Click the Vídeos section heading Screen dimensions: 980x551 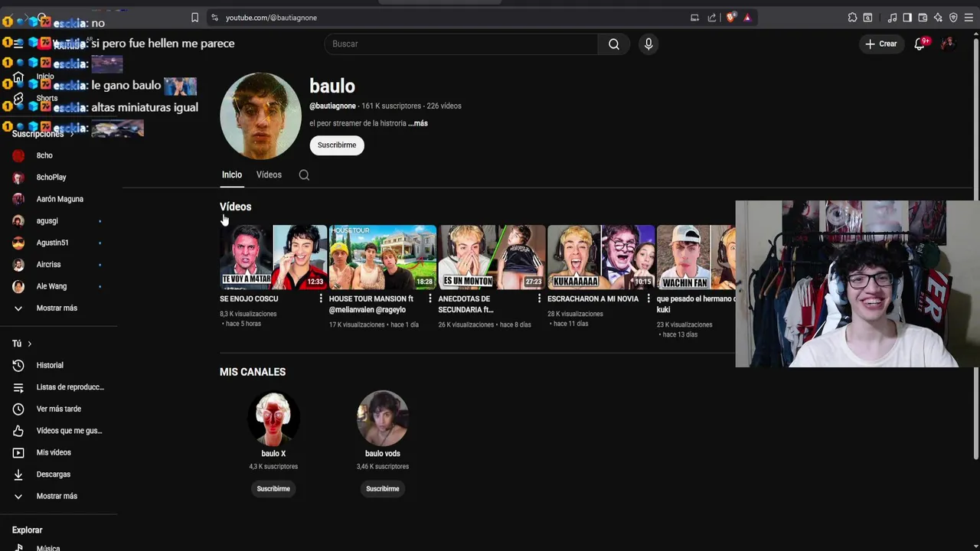coord(235,207)
